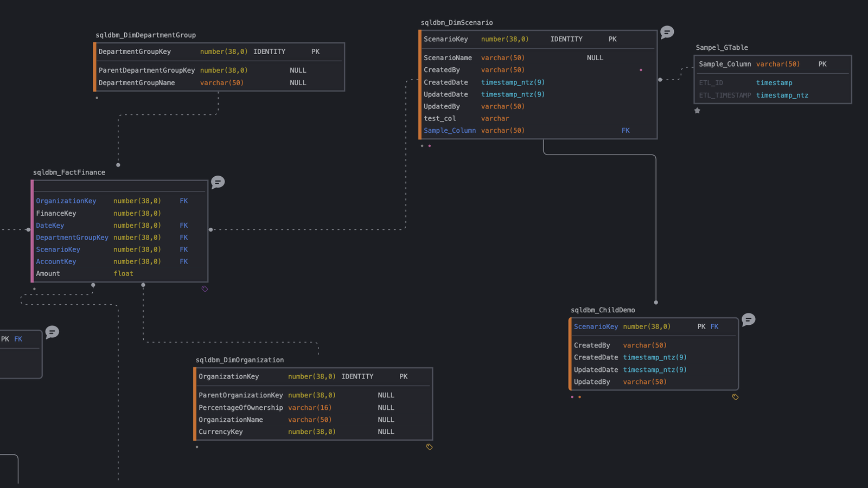Click the solid relationship line from DimScenario to ChildDemo
Viewport: 868px width, 488px height.
[656, 228]
